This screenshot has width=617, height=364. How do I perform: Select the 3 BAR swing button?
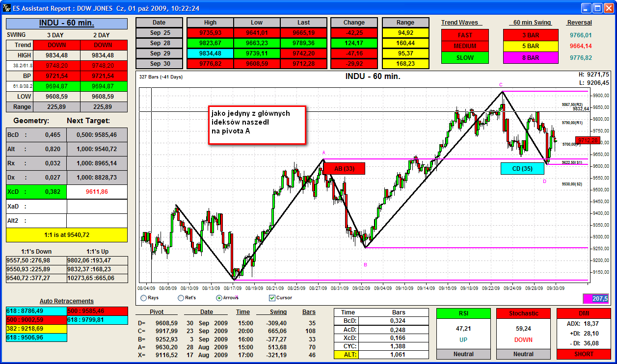[531, 35]
